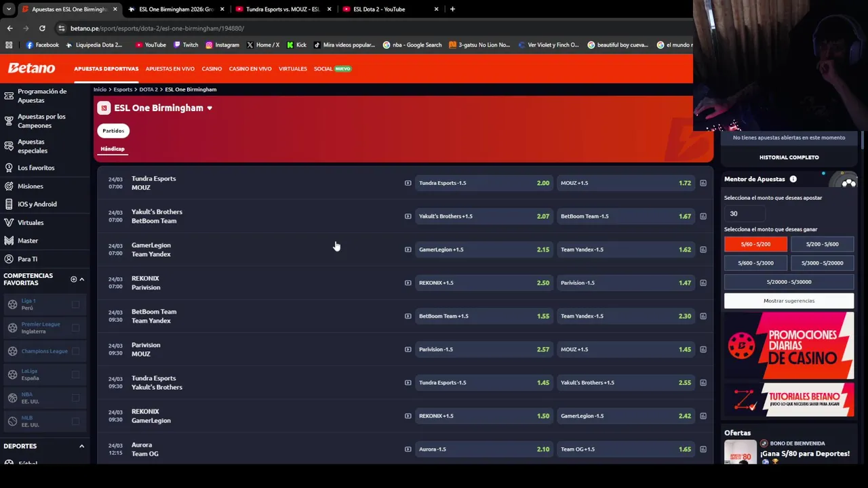Click the Mentor de Apuestas info icon
The image size is (868, 488).
pyautogui.click(x=793, y=179)
